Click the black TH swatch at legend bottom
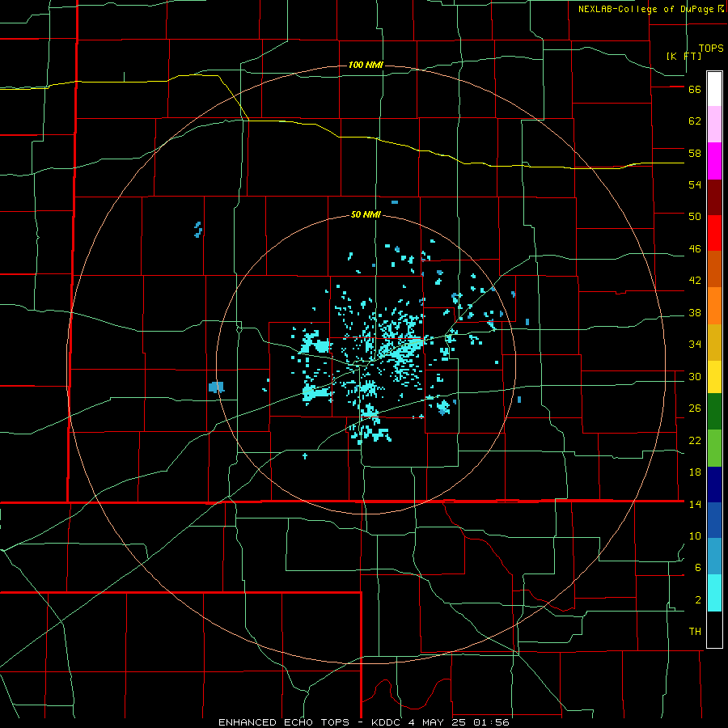The width and height of the screenshot is (728, 728). 714,629
